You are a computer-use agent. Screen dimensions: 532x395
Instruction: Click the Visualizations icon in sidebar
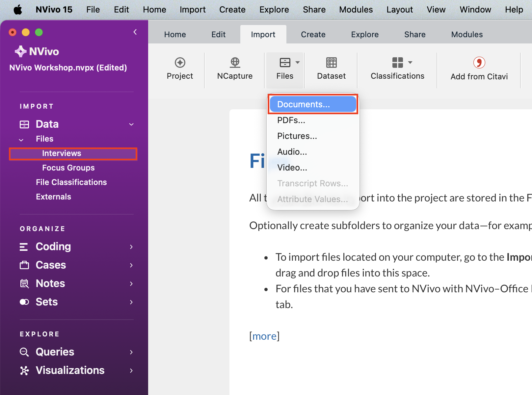pyautogui.click(x=24, y=370)
